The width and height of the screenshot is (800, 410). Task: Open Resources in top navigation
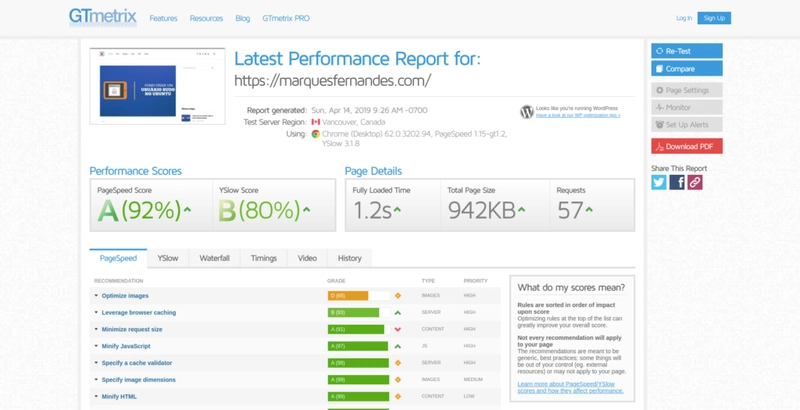click(x=206, y=18)
